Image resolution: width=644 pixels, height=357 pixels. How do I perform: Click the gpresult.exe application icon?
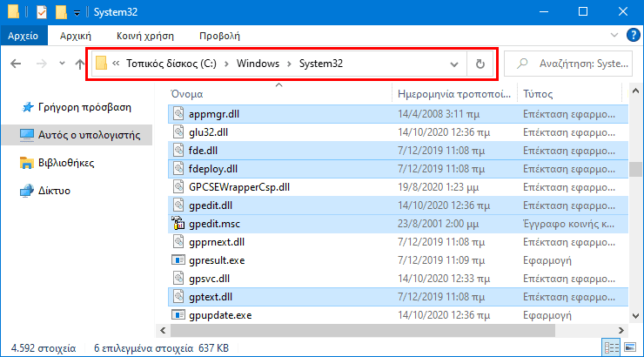point(178,260)
